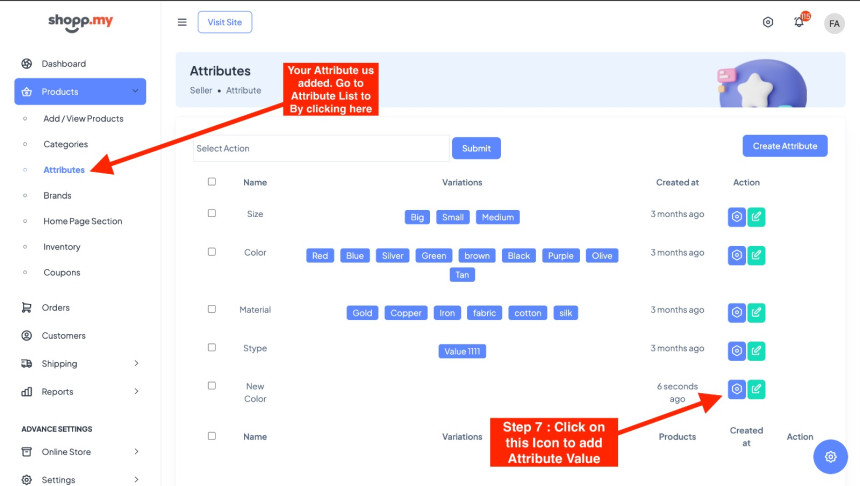Click the blue add-value icon for New Color

737,389
